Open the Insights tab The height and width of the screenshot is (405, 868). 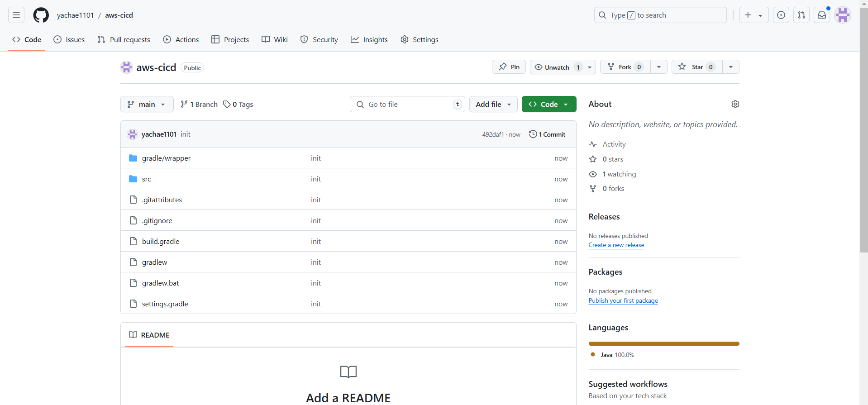(x=369, y=39)
